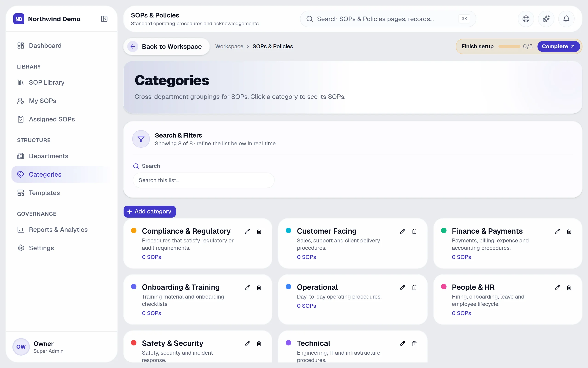Click Back to Workspace button
This screenshot has width=588, height=368.
coord(167,46)
